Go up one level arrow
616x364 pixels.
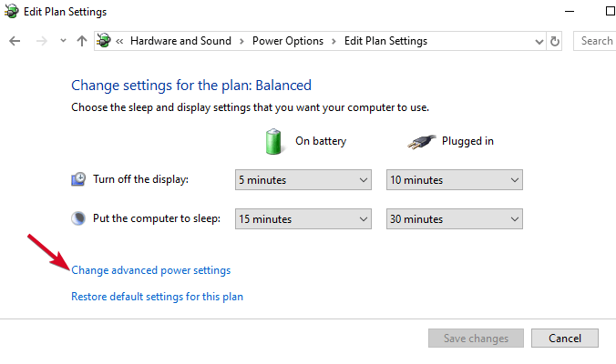(x=82, y=41)
